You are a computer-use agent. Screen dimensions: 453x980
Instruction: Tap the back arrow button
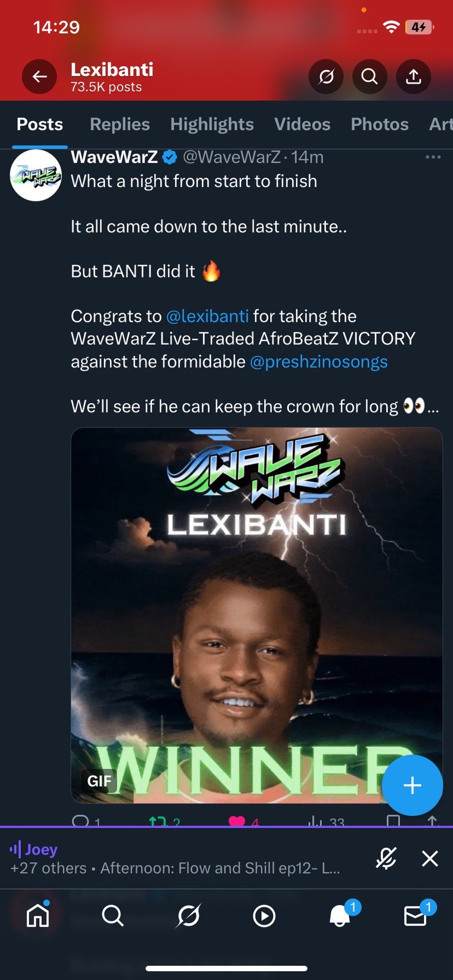click(39, 76)
